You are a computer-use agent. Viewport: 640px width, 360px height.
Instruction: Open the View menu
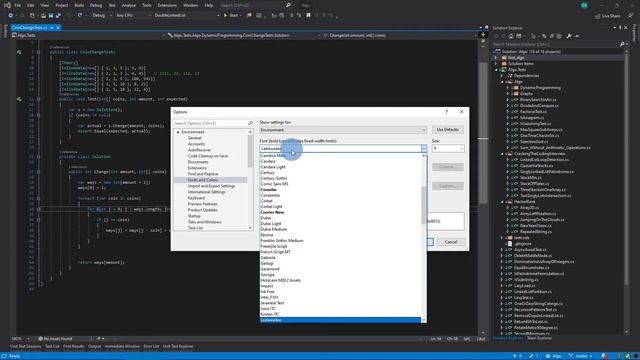click(x=45, y=5)
